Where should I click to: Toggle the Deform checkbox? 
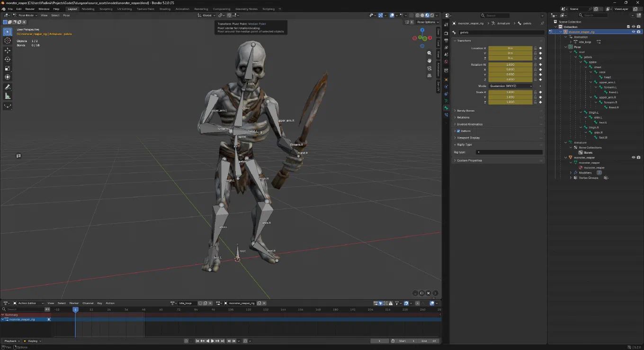point(458,131)
